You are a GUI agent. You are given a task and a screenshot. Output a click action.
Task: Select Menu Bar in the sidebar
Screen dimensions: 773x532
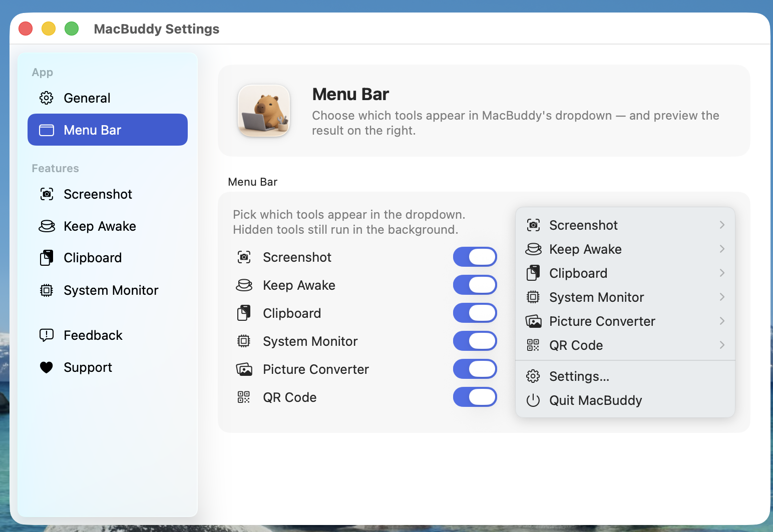pos(108,130)
